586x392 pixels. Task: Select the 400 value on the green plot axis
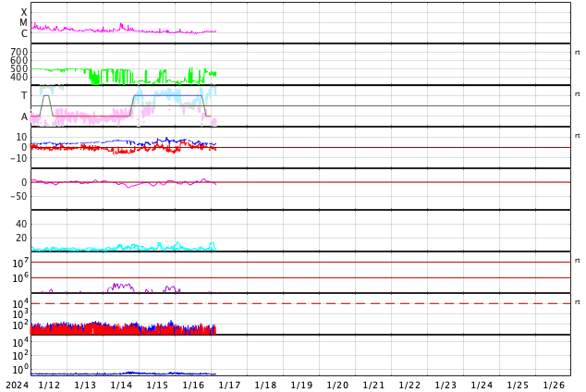pos(19,77)
